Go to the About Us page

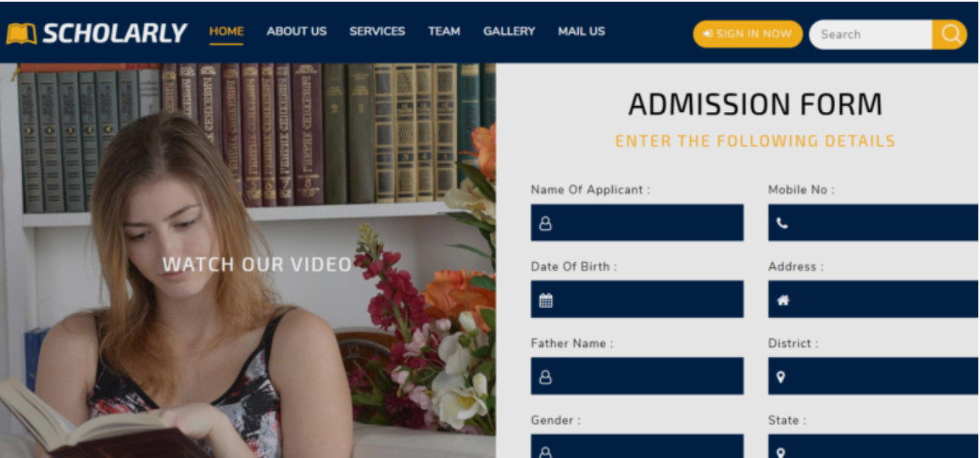(296, 31)
